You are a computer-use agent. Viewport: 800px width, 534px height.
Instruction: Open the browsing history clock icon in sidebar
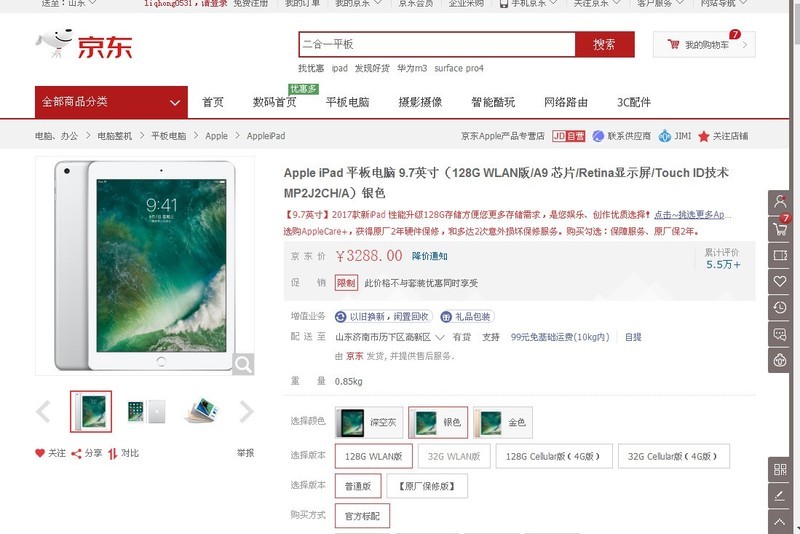coord(780,308)
